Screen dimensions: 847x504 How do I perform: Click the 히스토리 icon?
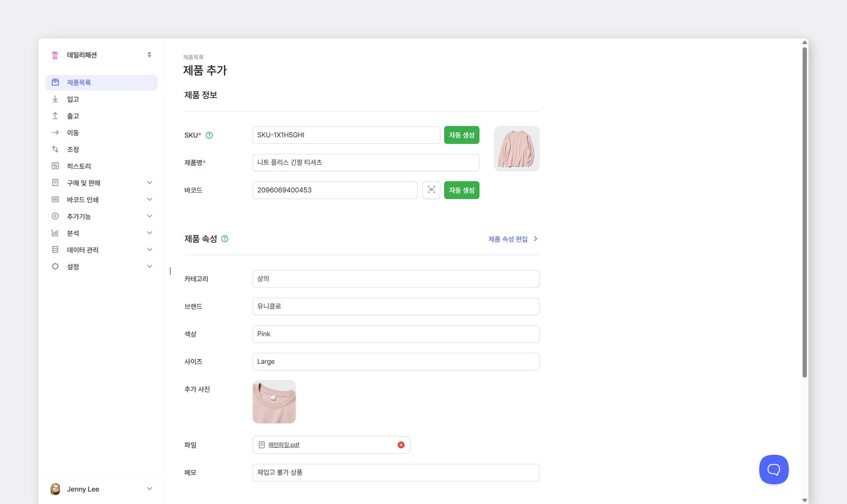coord(55,166)
